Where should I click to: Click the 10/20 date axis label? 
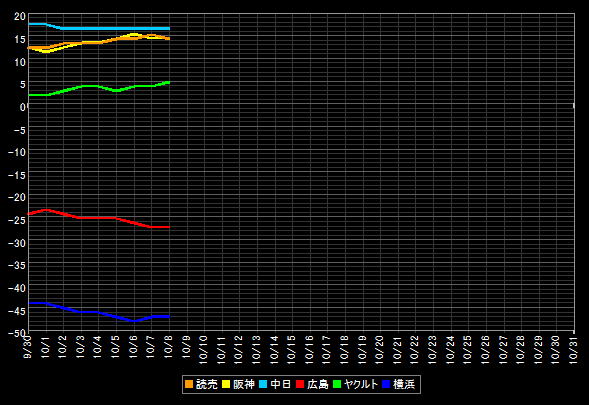tap(380, 349)
